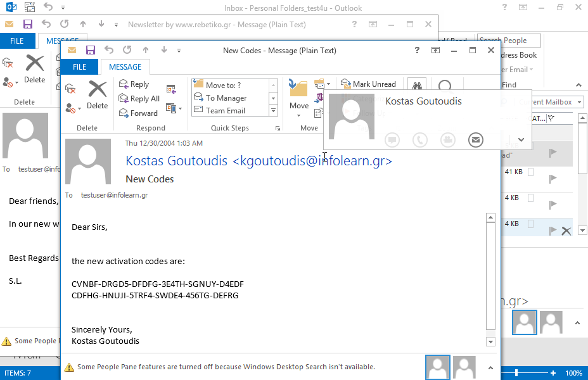Flag the 41 KB message
Viewport: 588px width, 380px height.
point(553,179)
